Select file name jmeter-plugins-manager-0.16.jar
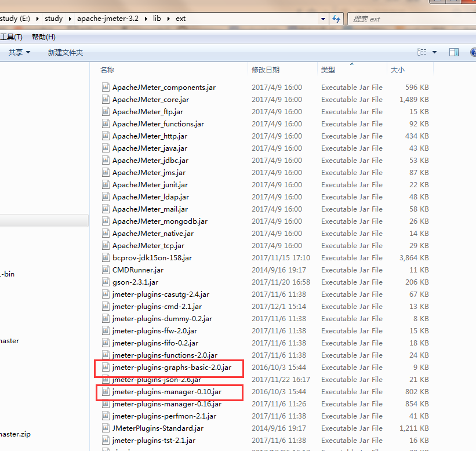This screenshot has width=476, height=451. click(166, 404)
